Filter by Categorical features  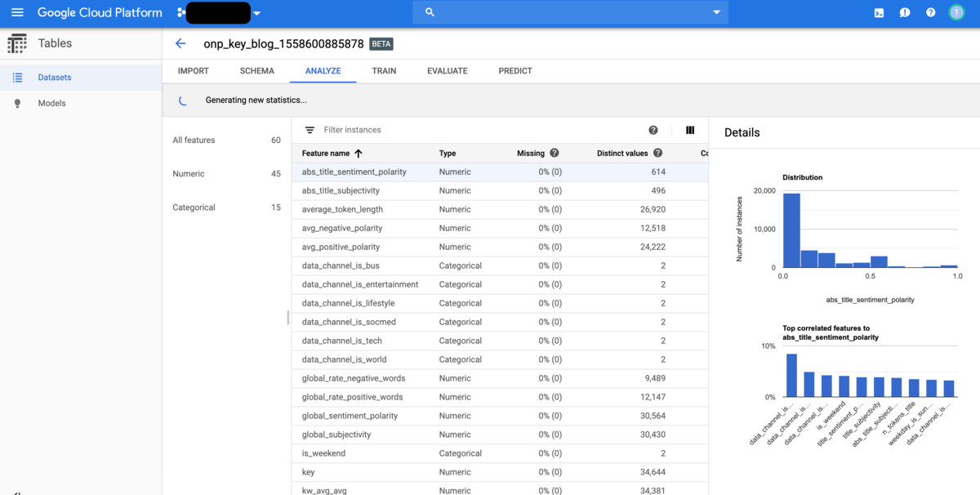point(226,207)
